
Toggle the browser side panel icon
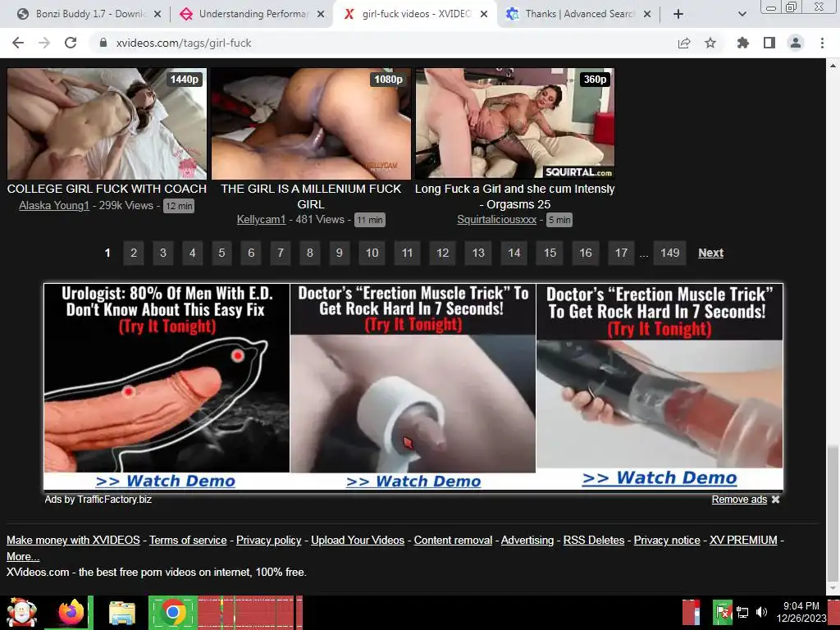[x=769, y=43]
